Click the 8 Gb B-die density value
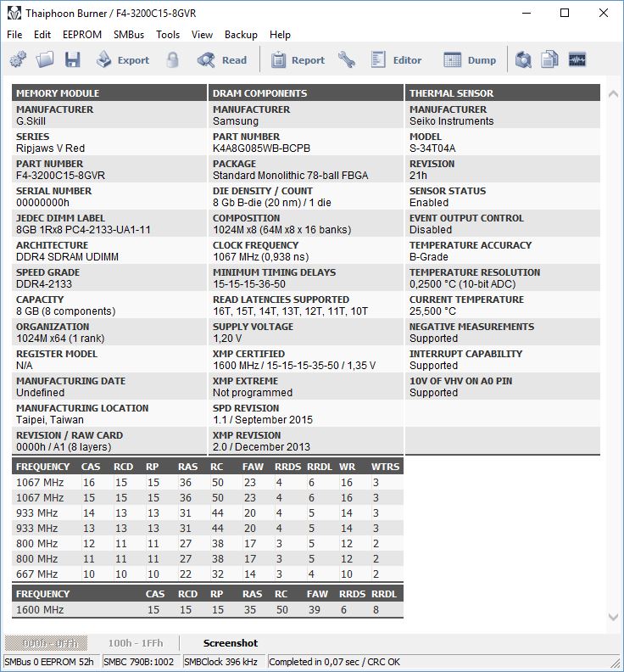Screen dimensions: 624x672 (272, 203)
